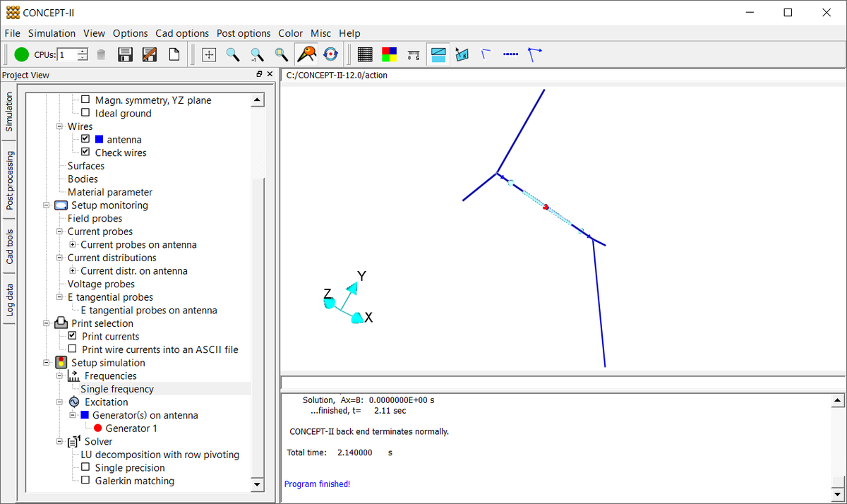Viewport: 847px width, 504px height.
Task: Click the blue wire with nodes icon
Action: coord(535,54)
